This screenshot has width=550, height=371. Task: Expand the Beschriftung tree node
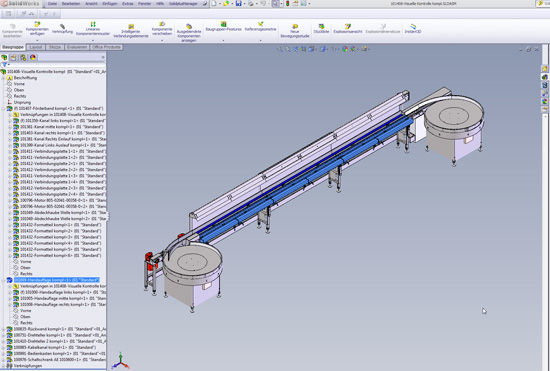point(4,78)
